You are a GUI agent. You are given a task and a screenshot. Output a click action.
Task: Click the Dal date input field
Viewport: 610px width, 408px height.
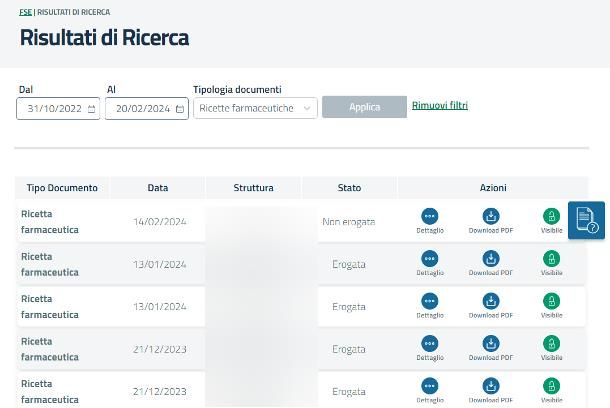pyautogui.click(x=54, y=109)
